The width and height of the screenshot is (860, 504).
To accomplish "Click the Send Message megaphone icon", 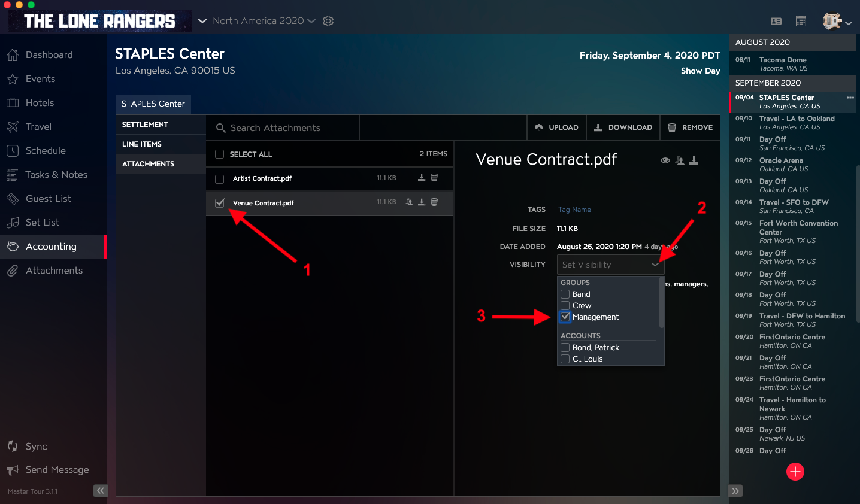I will 13,470.
